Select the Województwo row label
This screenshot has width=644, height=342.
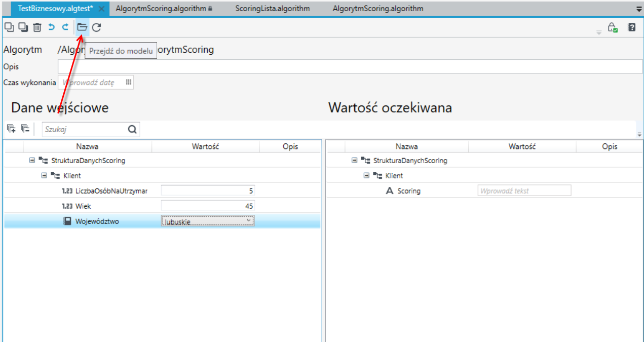coord(97,221)
